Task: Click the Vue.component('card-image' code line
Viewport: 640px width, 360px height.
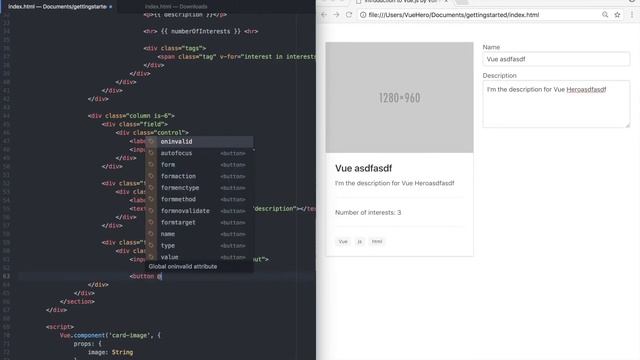Action: (x=110, y=336)
